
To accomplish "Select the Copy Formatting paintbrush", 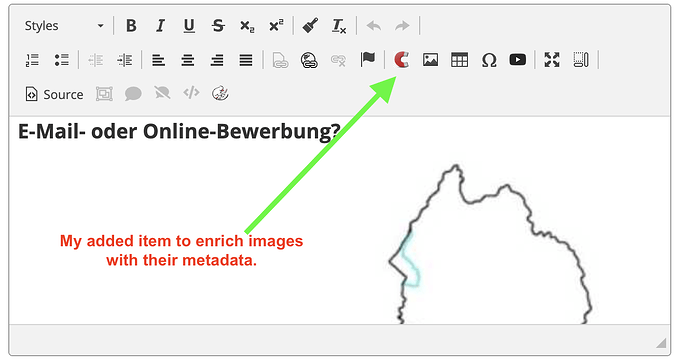I will (310, 26).
